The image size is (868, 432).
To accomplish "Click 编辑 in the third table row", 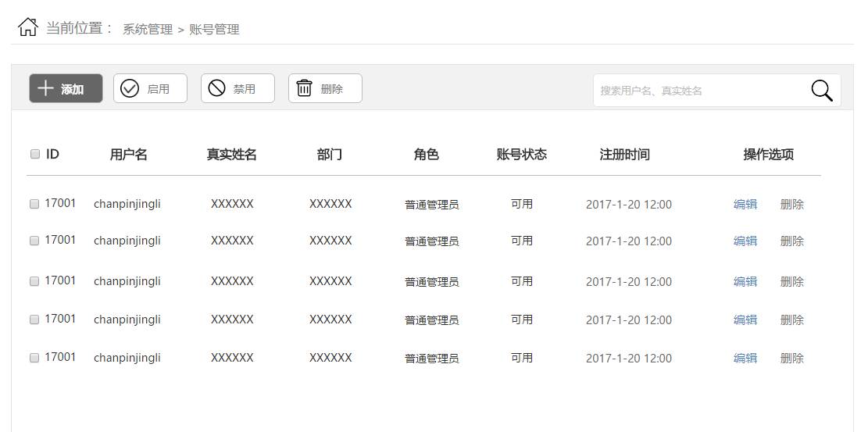I will (x=745, y=281).
